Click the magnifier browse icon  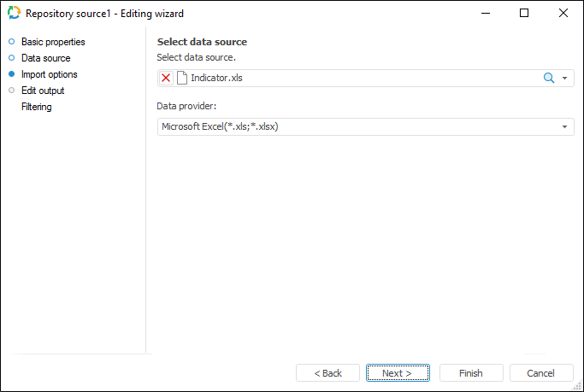pos(549,78)
